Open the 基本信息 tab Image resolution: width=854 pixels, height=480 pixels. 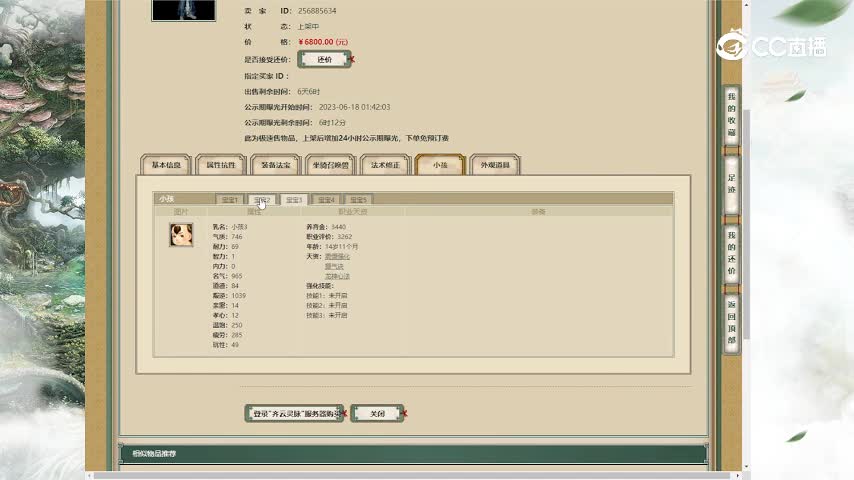tap(166, 165)
